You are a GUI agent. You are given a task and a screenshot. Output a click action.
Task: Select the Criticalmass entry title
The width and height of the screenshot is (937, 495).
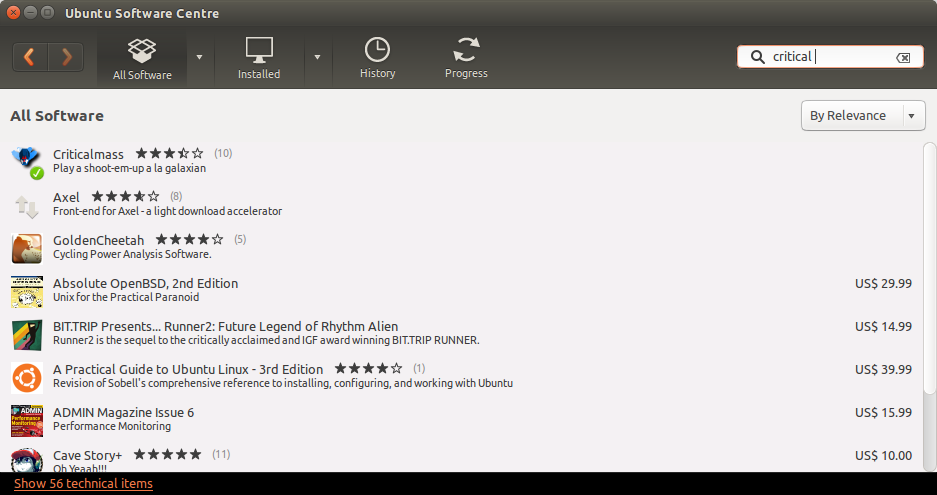pos(88,154)
